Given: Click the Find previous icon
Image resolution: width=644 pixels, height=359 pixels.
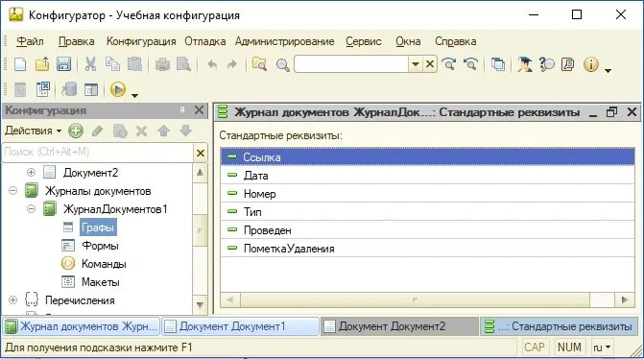Looking at the screenshot, I should click(470, 64).
